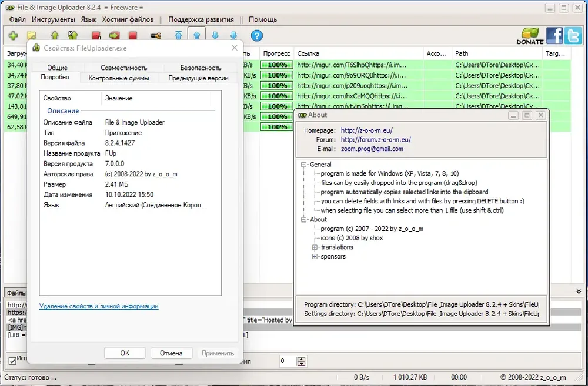Toggle the checkbox at bottom left
Screen dimensions: 588x386
coord(12,361)
